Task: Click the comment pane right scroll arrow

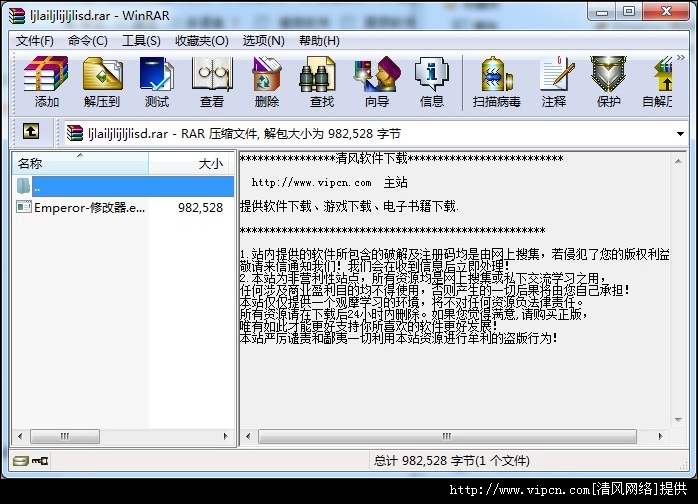Action: (661, 436)
